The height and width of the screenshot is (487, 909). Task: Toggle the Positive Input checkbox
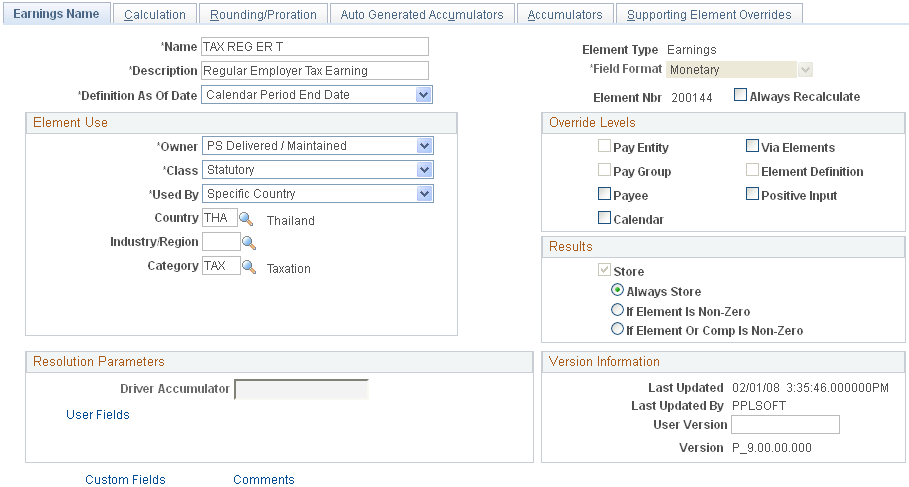pyautogui.click(x=752, y=194)
